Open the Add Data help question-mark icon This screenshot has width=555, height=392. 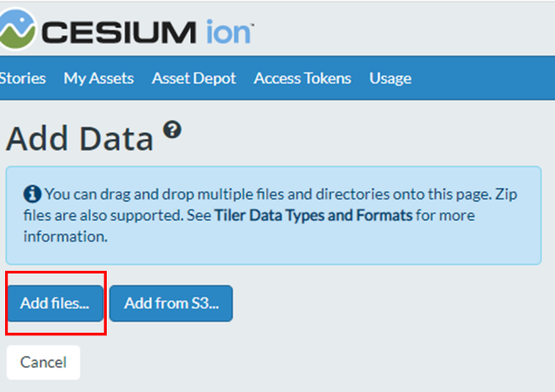click(x=172, y=130)
